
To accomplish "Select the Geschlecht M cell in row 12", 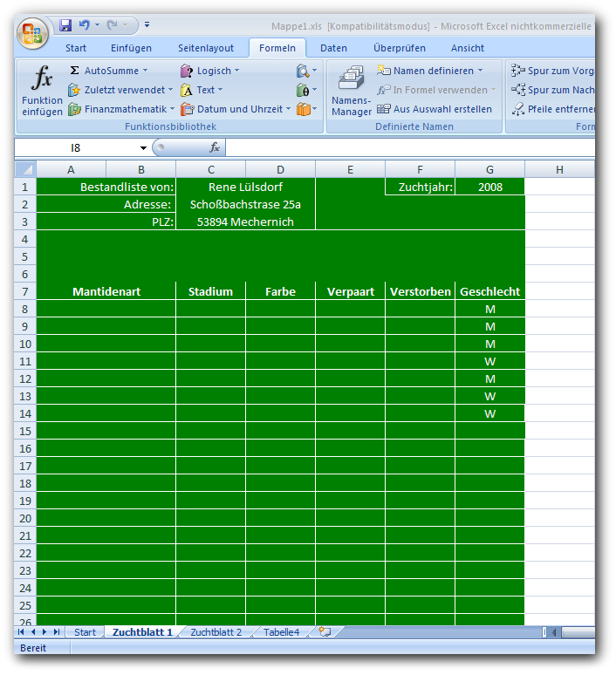I will (x=489, y=378).
